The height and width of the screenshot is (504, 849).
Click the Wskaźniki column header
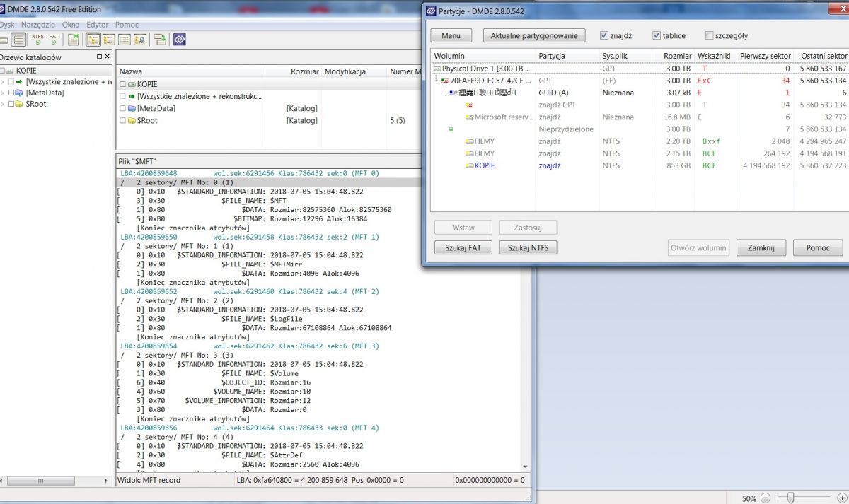click(x=715, y=56)
